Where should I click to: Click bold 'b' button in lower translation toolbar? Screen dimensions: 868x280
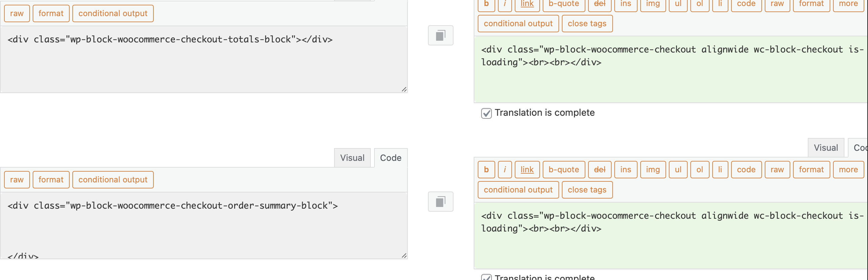point(486,170)
